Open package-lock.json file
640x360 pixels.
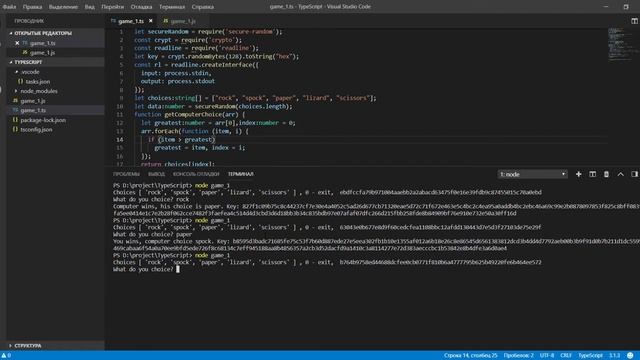pos(55,120)
